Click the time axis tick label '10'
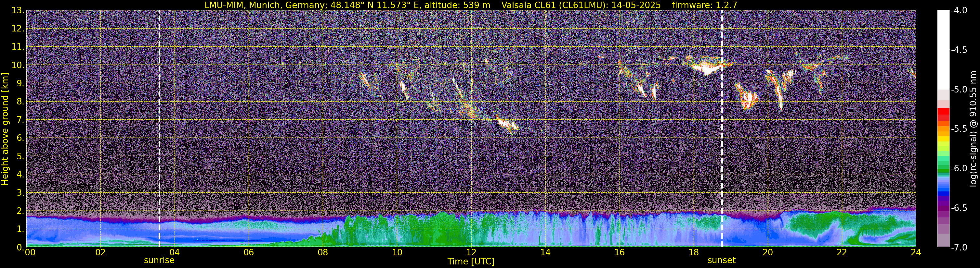Image resolution: width=980 pixels, height=268 pixels. (397, 252)
